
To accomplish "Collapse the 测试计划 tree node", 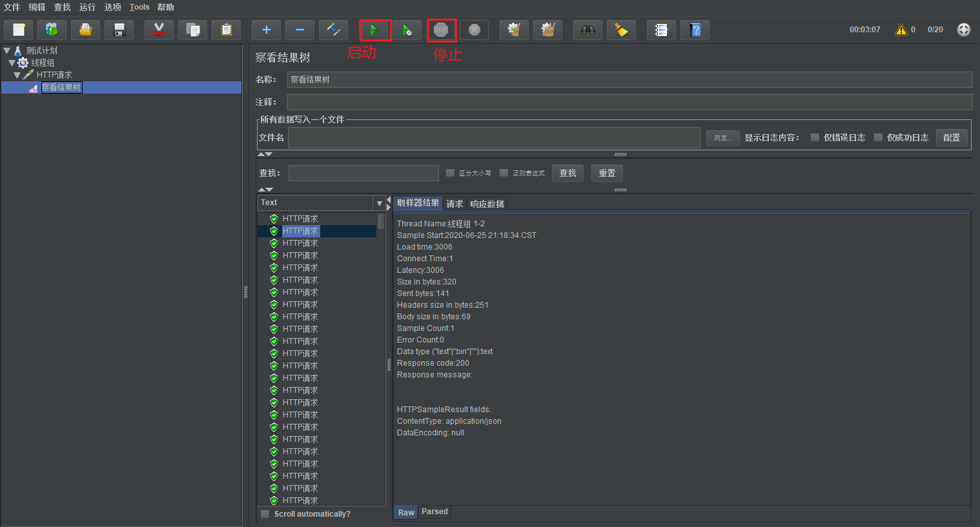I will [x=5, y=50].
